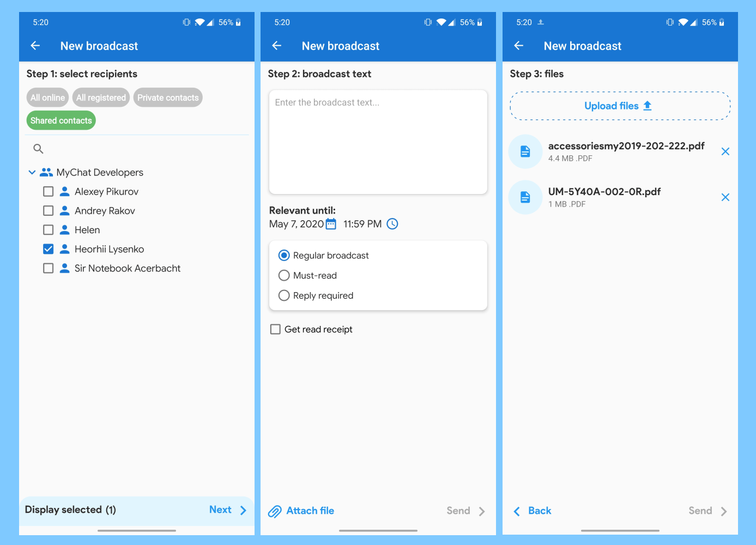Click the paperclip attach icon
Screen dimensions: 756x545
pos(275,511)
